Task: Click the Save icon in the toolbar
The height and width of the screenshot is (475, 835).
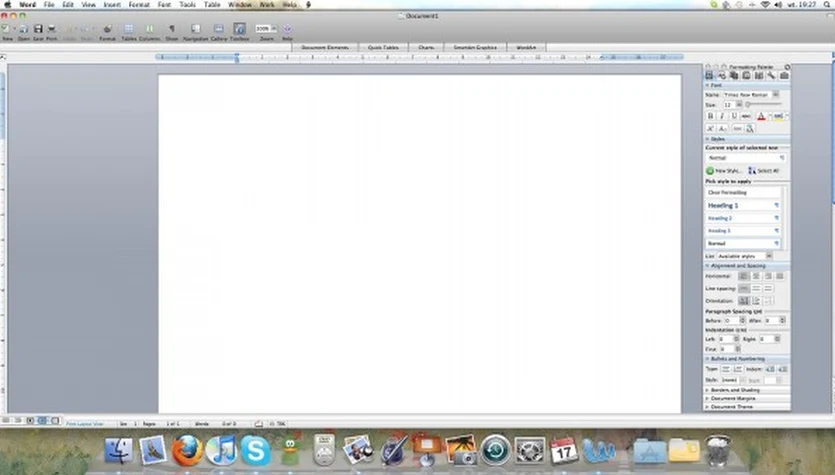Action: (38, 29)
